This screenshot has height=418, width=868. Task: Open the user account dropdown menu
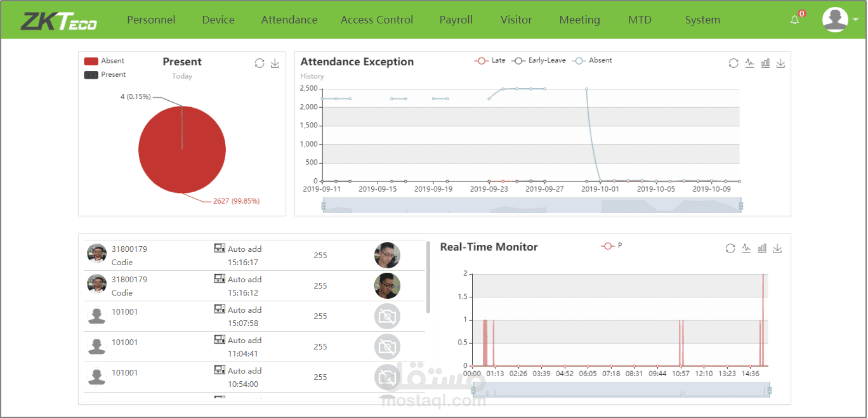click(x=835, y=19)
